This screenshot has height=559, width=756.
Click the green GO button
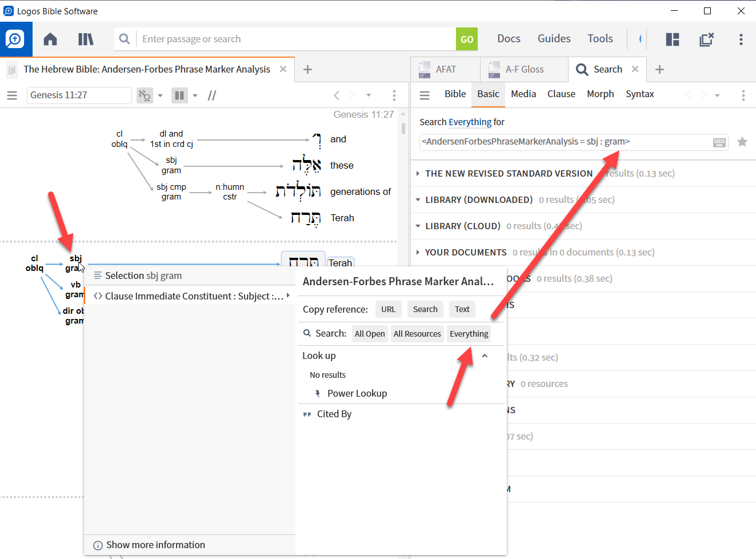click(x=467, y=39)
